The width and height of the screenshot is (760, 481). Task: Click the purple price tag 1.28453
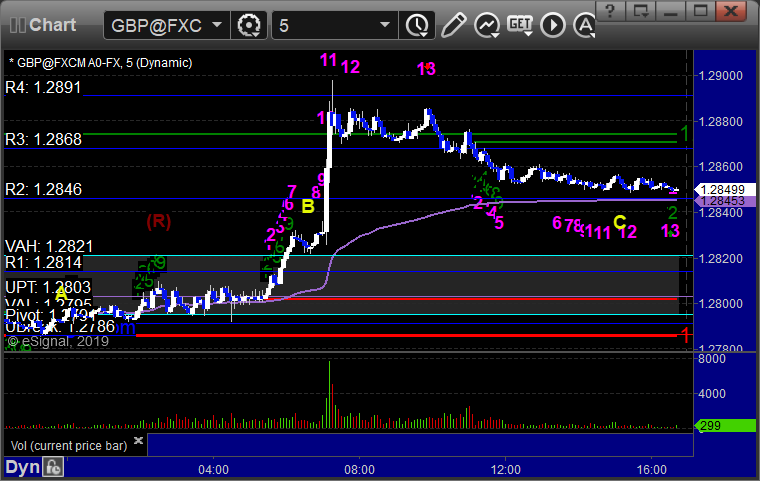pos(725,201)
